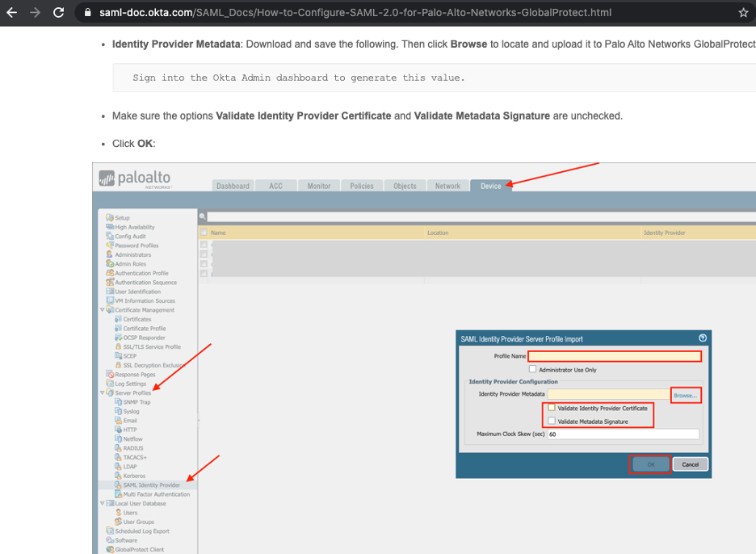756x554 pixels.
Task: Toggle the Administrator Use Only checkbox
Action: click(x=532, y=369)
